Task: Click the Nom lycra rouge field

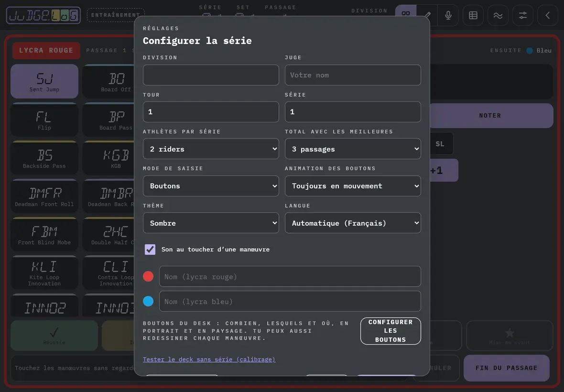Action: (x=290, y=276)
